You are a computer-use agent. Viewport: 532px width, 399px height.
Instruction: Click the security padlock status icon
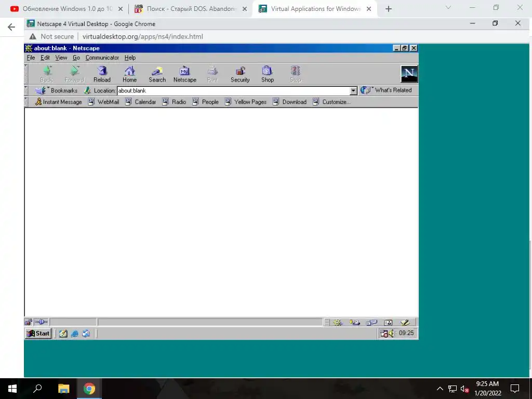pos(29,322)
